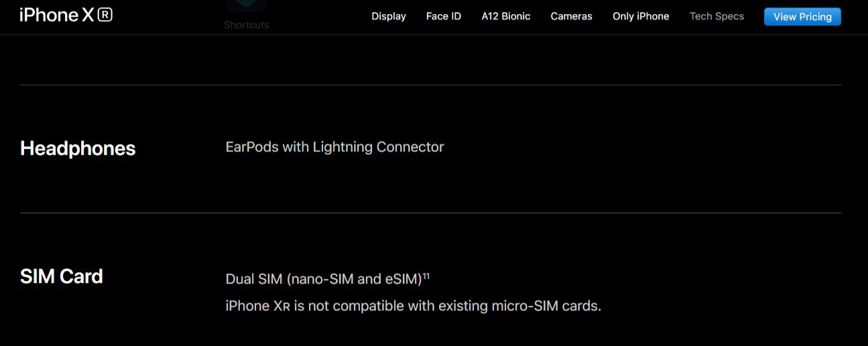Screen dimensions: 868x346
Task: Click the divider line above SIM Card
Action: 430,213
